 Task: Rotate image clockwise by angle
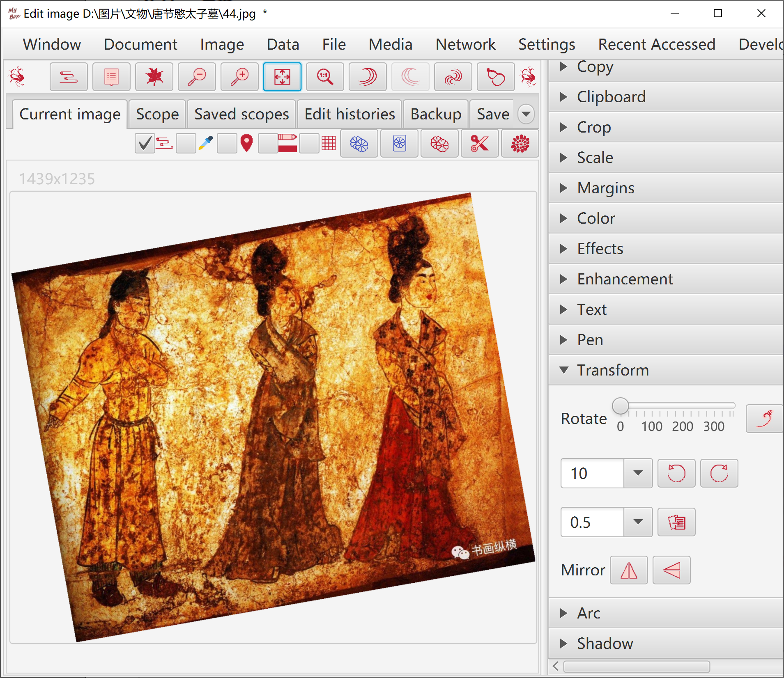(x=719, y=473)
